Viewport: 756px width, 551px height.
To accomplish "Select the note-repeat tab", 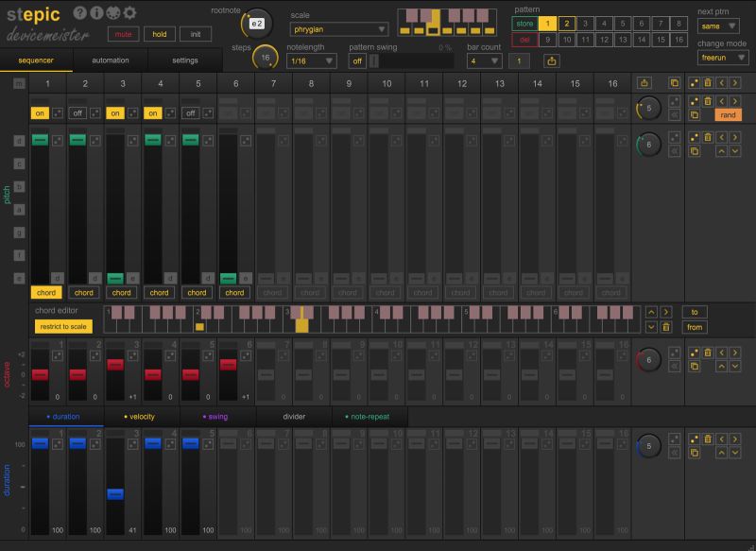I will (369, 417).
